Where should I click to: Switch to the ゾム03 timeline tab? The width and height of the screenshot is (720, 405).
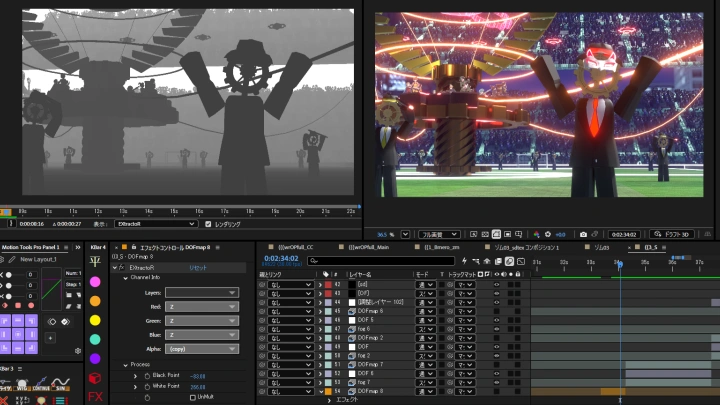pyautogui.click(x=602, y=248)
